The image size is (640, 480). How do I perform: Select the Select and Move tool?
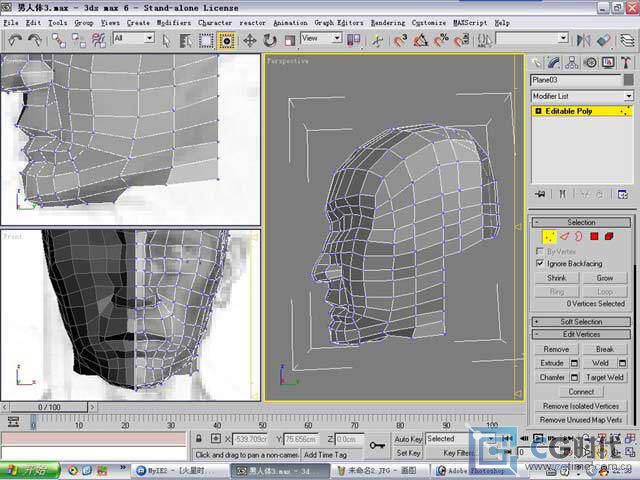pos(249,41)
